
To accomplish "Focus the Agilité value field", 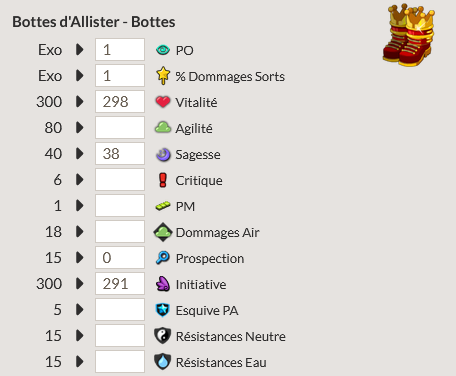I will 120,127.
